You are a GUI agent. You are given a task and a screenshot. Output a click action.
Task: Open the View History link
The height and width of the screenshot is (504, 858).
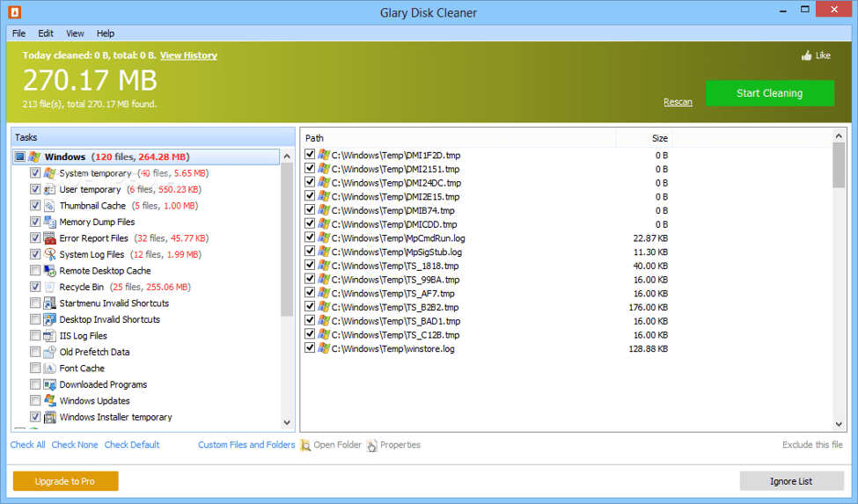point(188,55)
